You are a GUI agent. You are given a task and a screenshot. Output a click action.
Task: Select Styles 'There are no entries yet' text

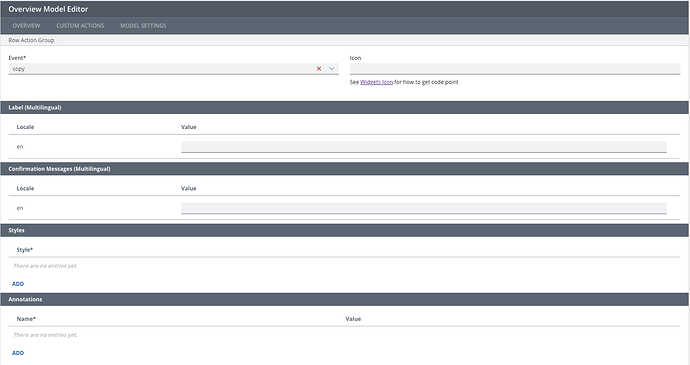point(45,266)
